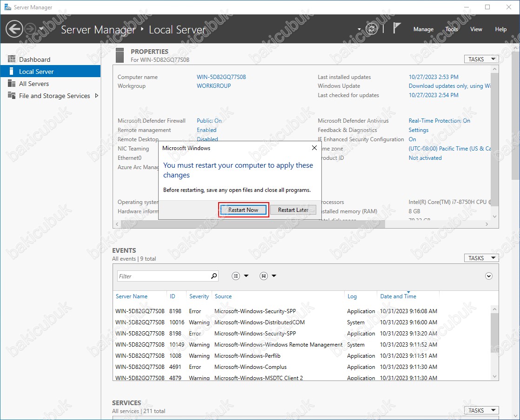520x420 pixels.
Task: Open the Events TASKS dropdown
Action: click(481, 258)
